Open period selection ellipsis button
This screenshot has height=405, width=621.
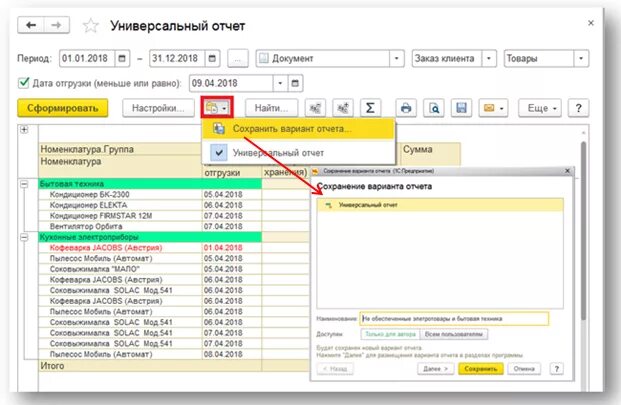238,59
